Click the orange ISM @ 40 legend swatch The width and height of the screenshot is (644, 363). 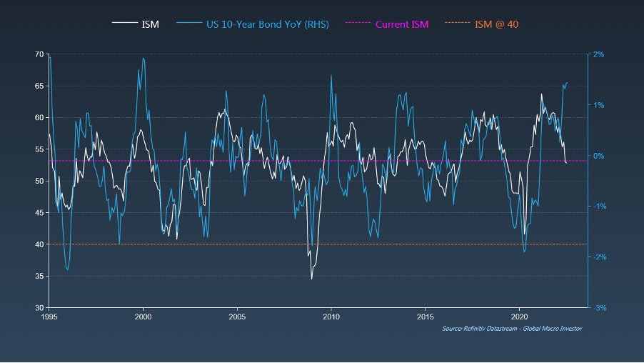pyautogui.click(x=457, y=24)
